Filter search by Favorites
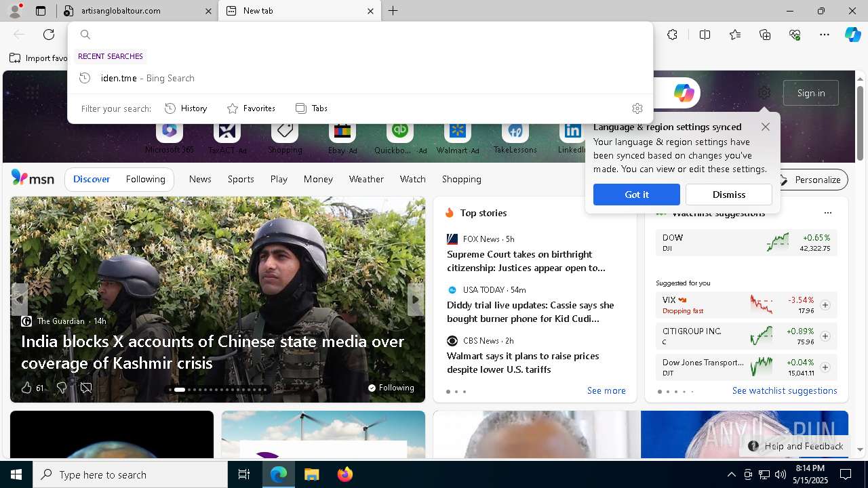The width and height of the screenshot is (868, 488). (251, 108)
